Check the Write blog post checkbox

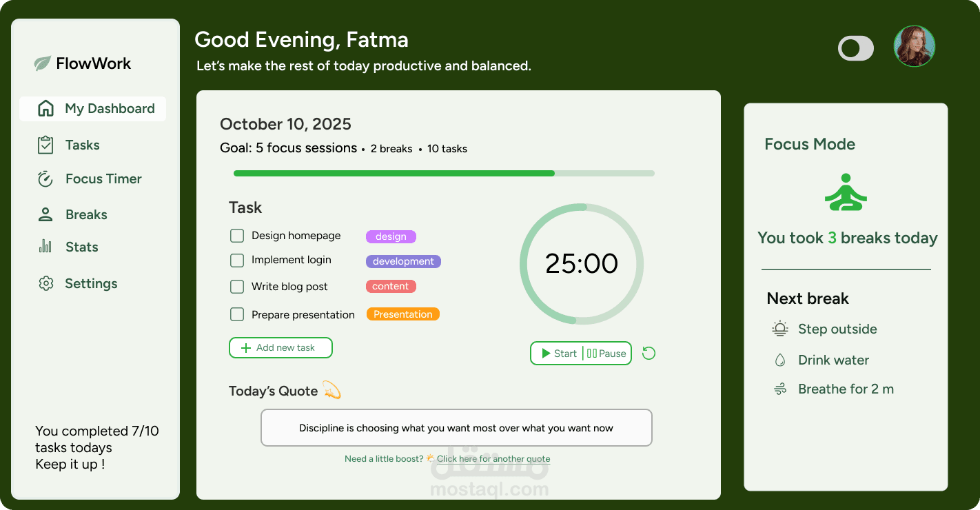(237, 287)
